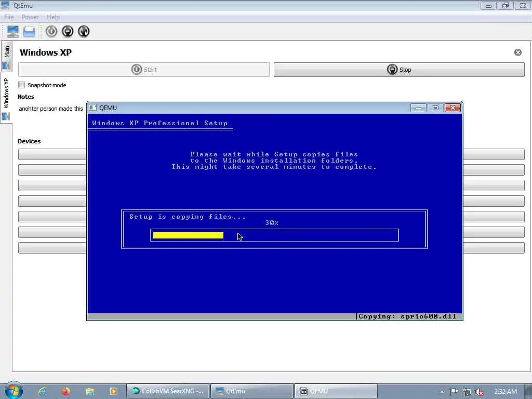Launch Internet Explorer from taskbar
532x399 pixels.
(x=42, y=391)
